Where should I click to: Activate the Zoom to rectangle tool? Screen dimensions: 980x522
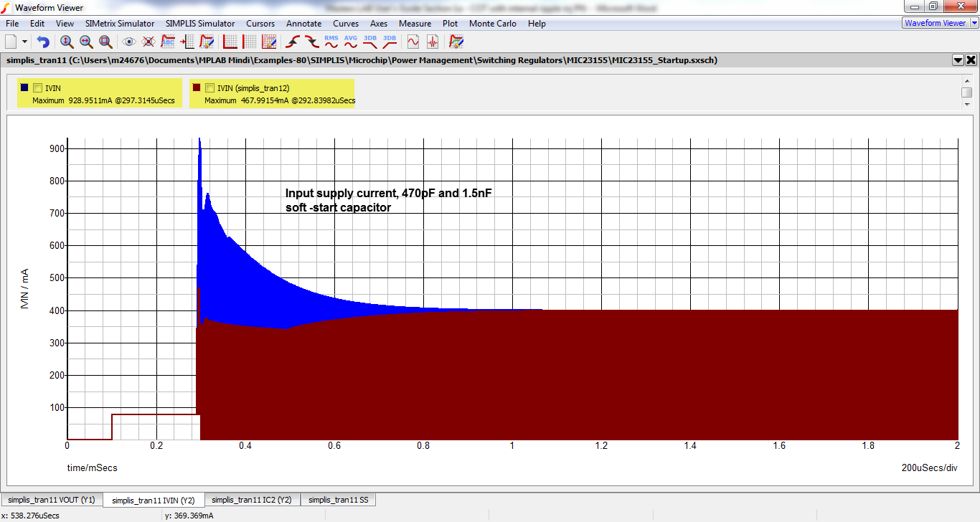tap(105, 42)
